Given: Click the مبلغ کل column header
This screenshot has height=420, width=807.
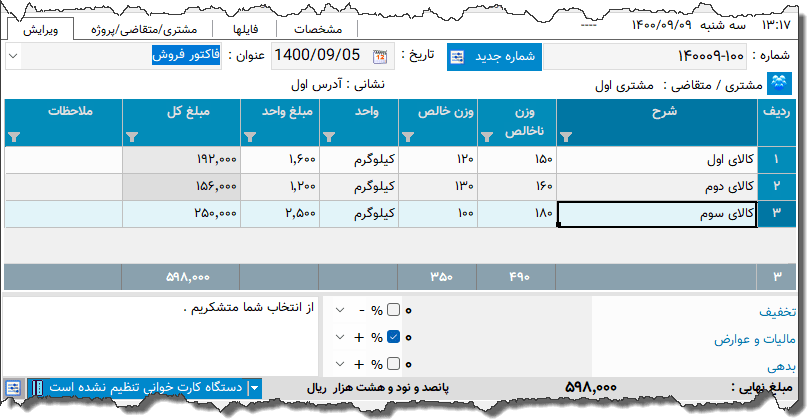Looking at the screenshot, I should click(181, 122).
